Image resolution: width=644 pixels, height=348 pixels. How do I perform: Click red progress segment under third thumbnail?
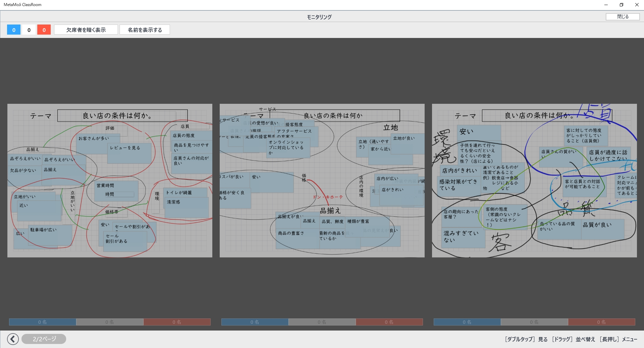pos(601,322)
